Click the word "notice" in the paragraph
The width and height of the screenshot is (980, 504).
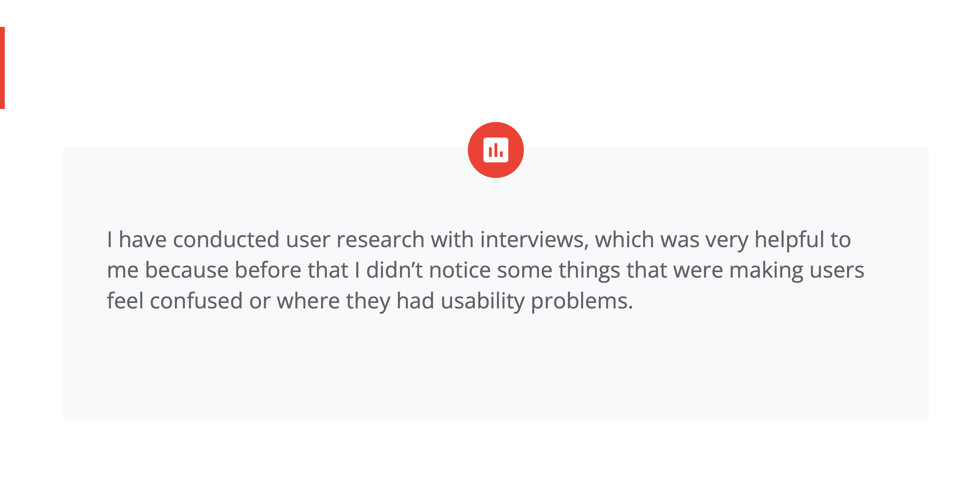point(460,270)
